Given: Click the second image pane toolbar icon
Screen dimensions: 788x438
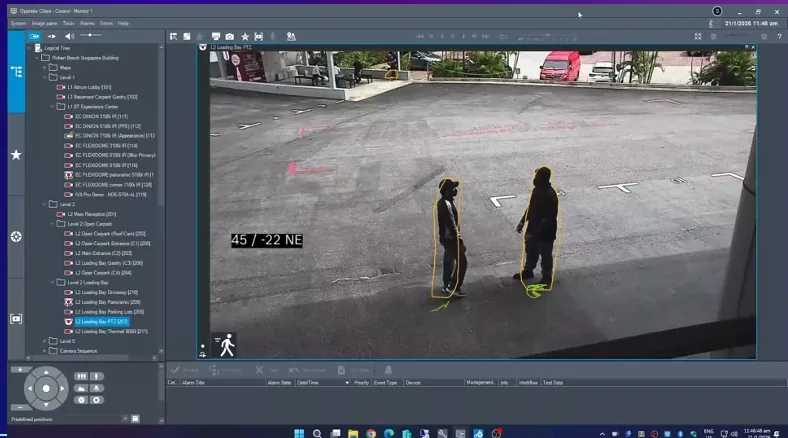Looking at the screenshot, I should tap(186, 37).
